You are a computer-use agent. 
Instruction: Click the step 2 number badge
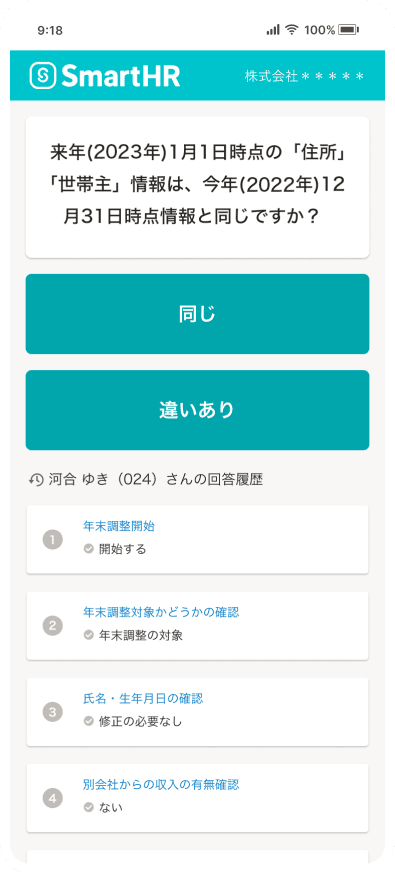tap(52, 626)
